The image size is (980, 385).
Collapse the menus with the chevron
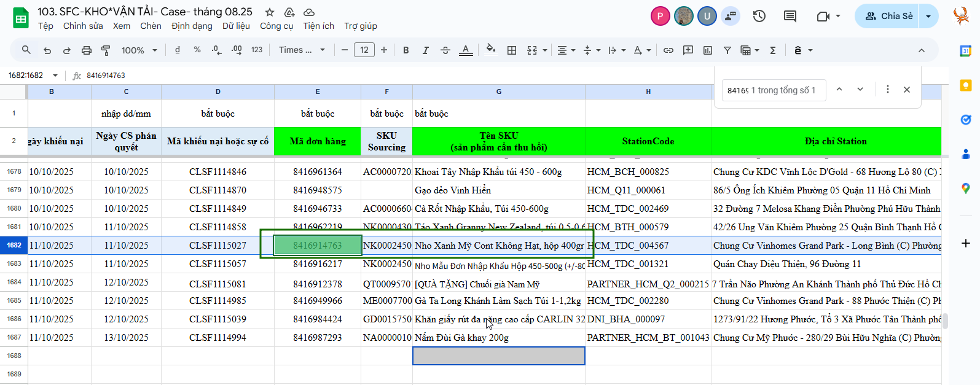point(921,50)
